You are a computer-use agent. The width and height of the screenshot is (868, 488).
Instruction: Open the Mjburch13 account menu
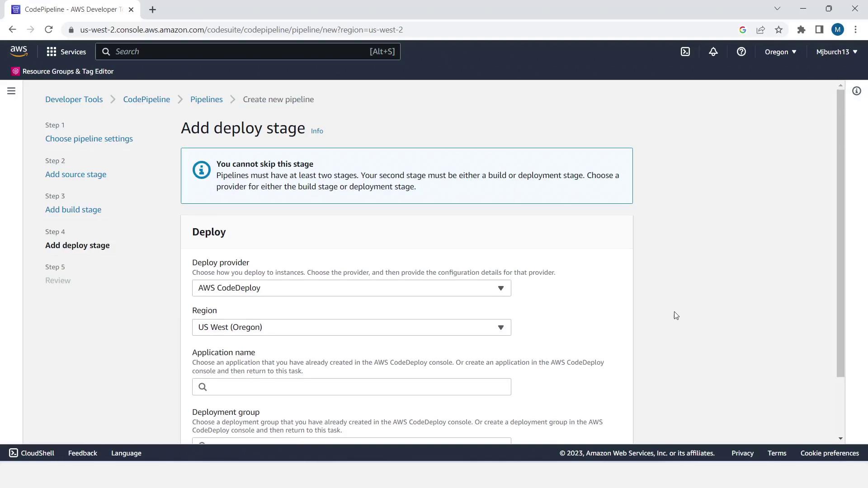836,52
